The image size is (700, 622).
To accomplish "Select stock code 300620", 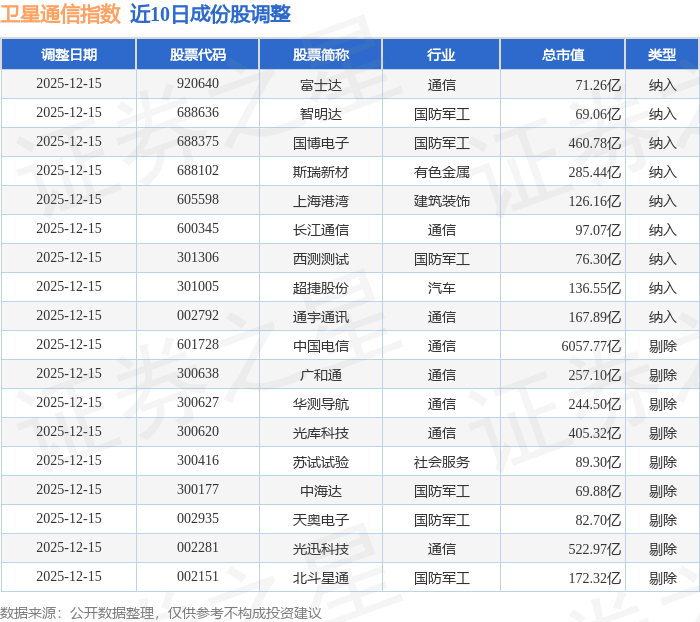I will click(198, 432).
